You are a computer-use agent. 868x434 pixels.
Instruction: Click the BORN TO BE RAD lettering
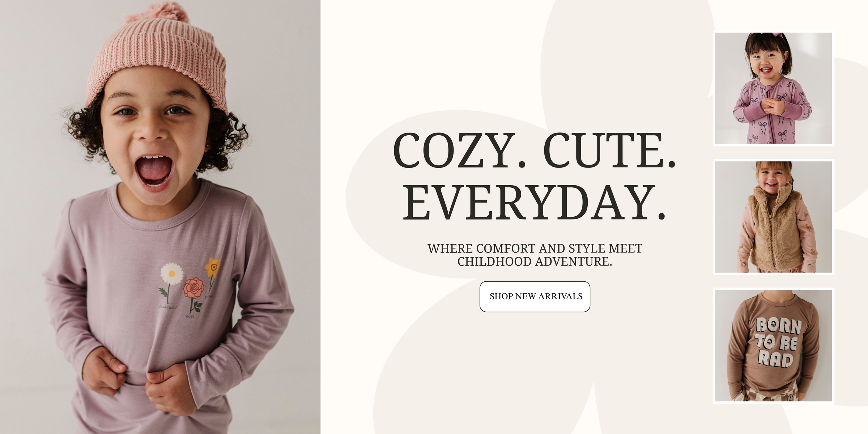[778, 342]
